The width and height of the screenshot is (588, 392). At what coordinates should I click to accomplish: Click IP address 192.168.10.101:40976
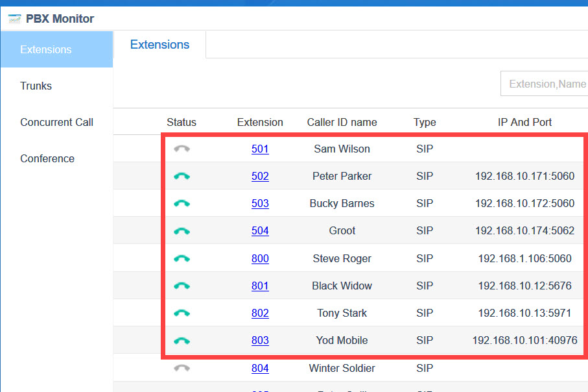click(524, 341)
